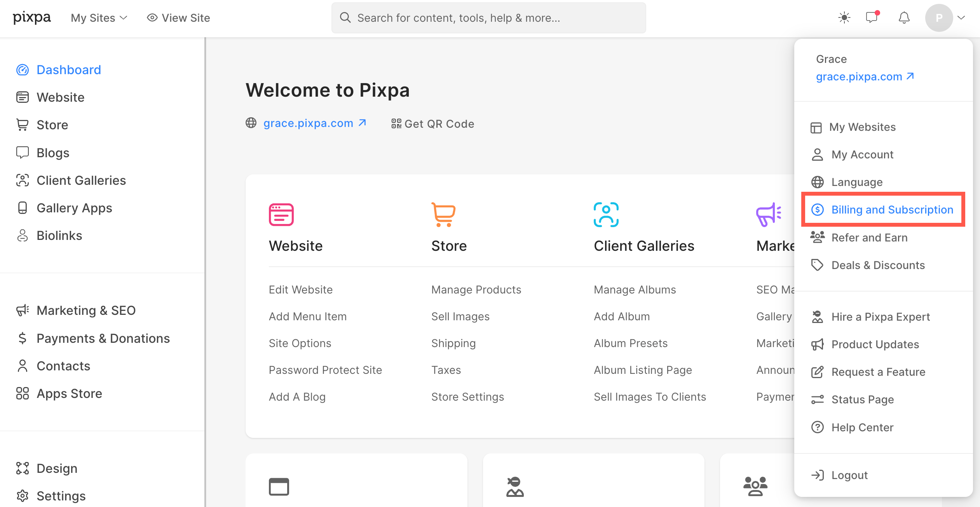980x507 pixels.
Task: Click the View Site eye button
Action: click(x=178, y=18)
